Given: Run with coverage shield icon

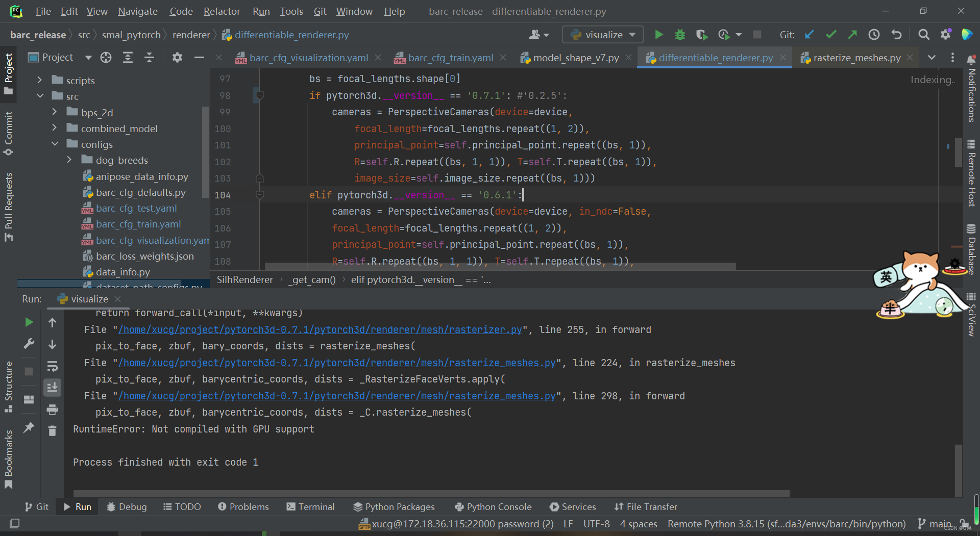Looking at the screenshot, I should click(x=701, y=35).
